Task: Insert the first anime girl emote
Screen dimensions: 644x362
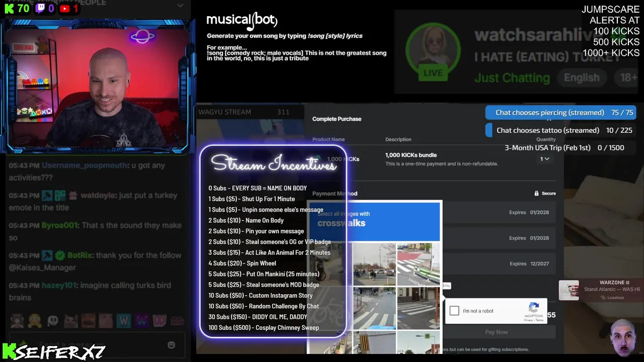Action: tap(17, 321)
